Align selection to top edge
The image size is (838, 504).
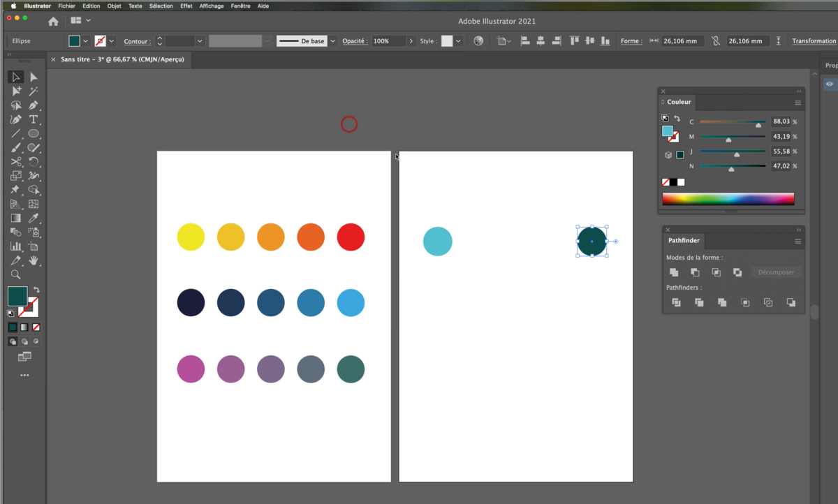[575, 41]
